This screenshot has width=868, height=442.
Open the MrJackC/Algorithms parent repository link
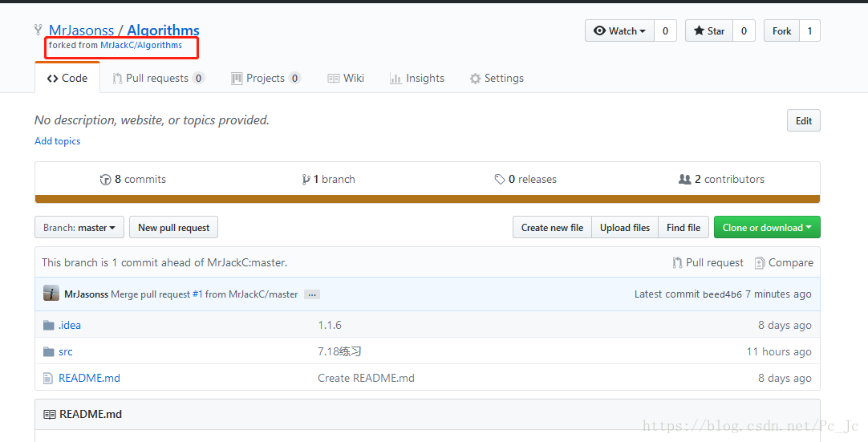[141, 46]
